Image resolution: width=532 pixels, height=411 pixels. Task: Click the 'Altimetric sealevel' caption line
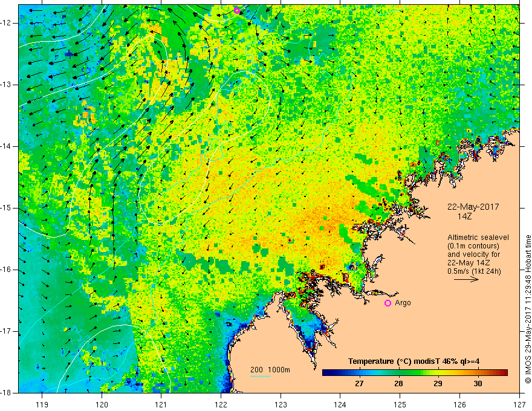pyautogui.click(x=478, y=238)
